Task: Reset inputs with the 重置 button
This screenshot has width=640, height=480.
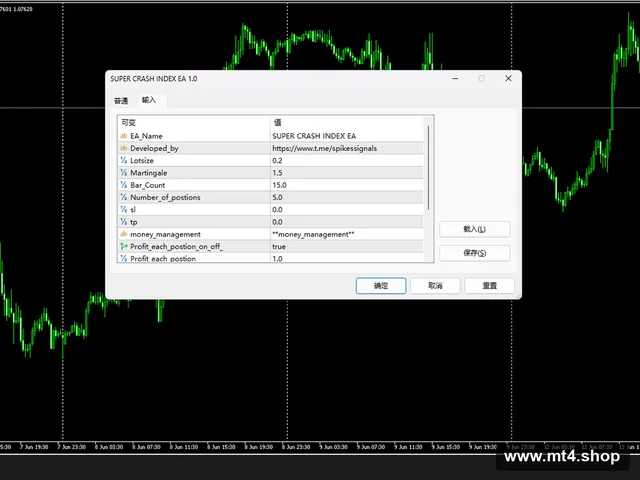Action: 489,286
